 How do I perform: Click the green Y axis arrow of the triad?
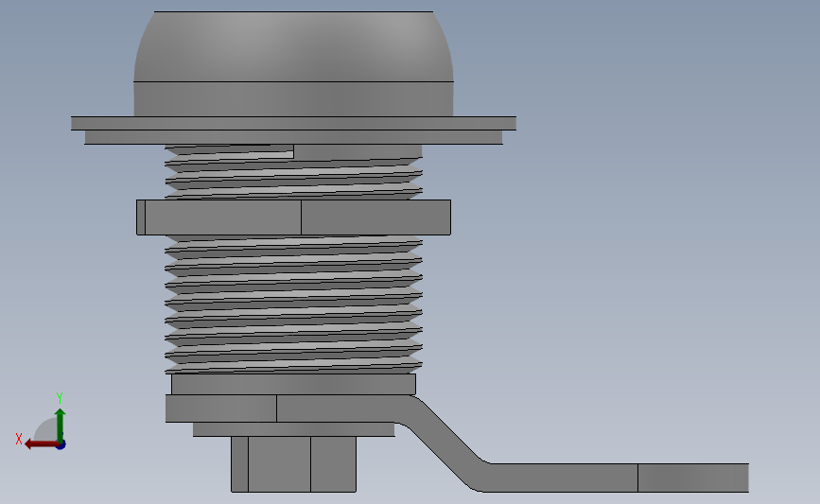coord(61,426)
